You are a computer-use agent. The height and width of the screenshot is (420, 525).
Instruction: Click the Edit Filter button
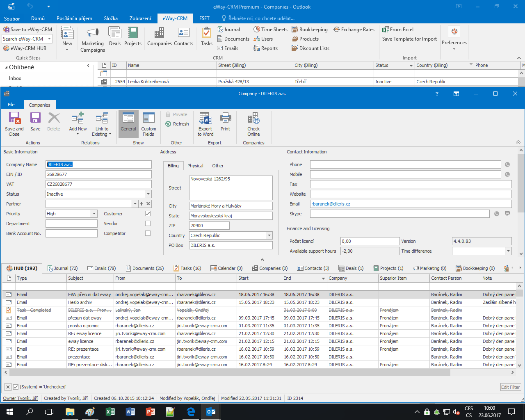510,387
